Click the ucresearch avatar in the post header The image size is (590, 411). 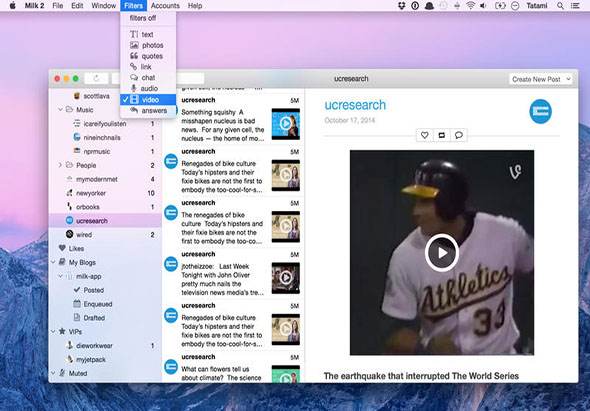(x=540, y=111)
